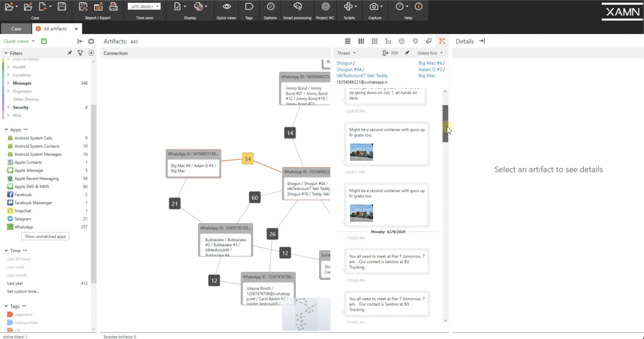Image resolution: width=644 pixels, height=339 pixels.
Task: Select the Last year time filter
Action: click(x=15, y=283)
